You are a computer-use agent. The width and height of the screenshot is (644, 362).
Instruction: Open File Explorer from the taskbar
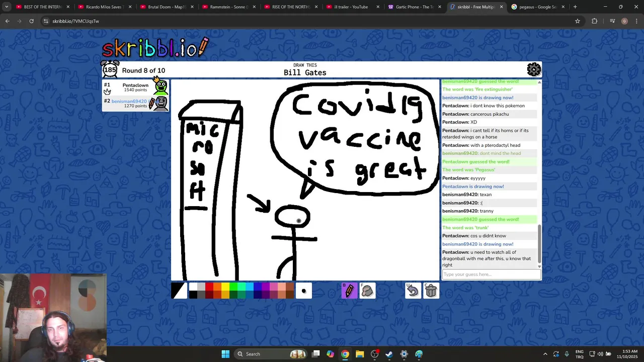tap(360, 354)
